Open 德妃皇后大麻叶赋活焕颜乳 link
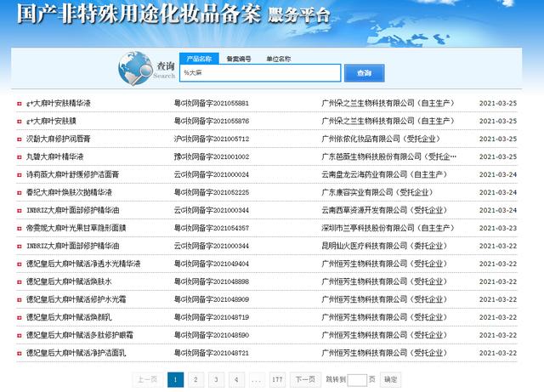 pos(69,317)
